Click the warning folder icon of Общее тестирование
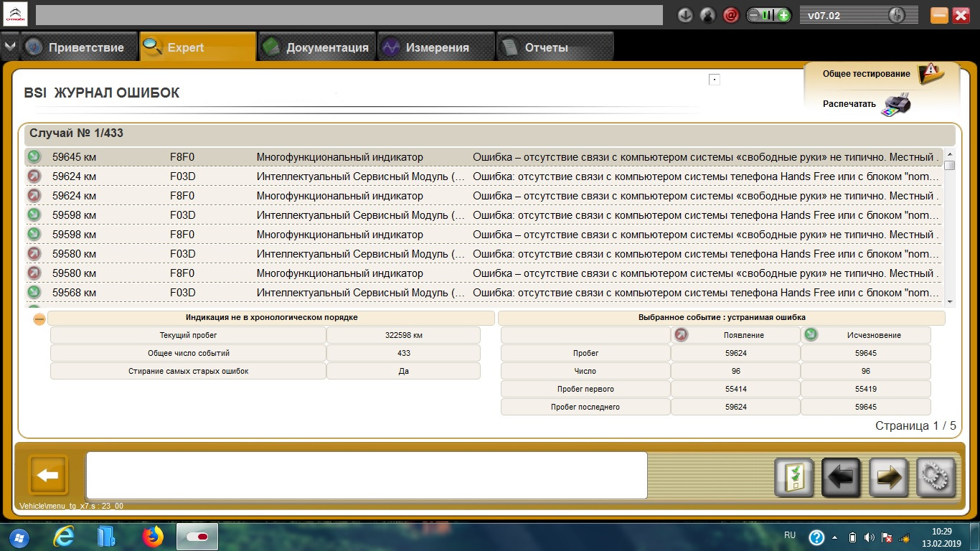The width and height of the screenshot is (980, 551). click(930, 73)
